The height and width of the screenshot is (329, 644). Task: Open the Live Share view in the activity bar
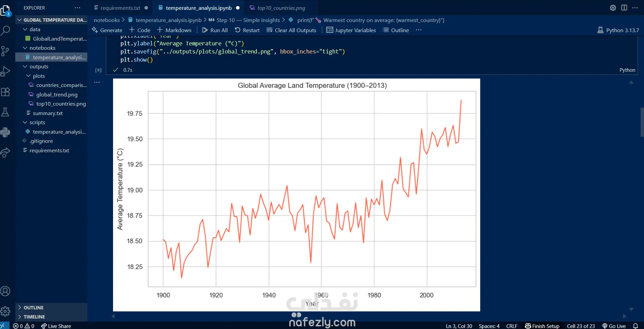coord(5,153)
